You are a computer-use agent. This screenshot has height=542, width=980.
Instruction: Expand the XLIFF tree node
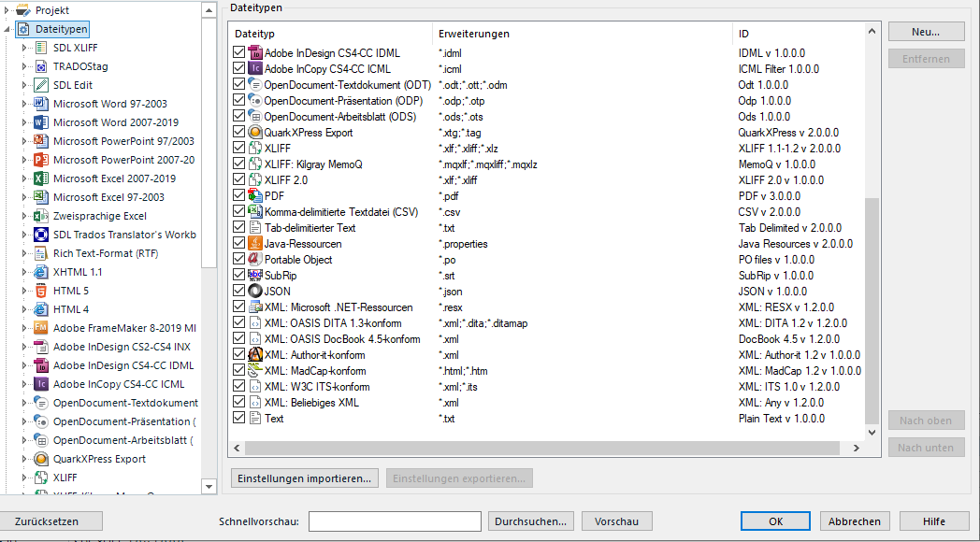pos(24,478)
